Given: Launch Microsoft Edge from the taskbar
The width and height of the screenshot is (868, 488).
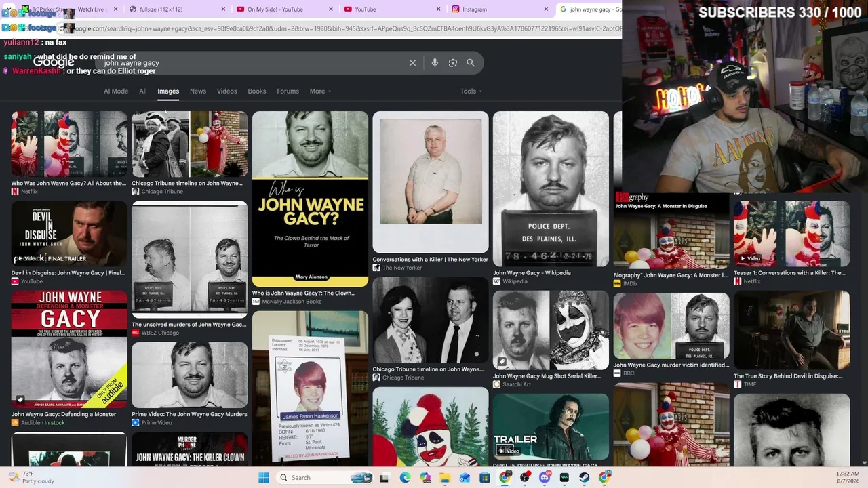Looking at the screenshot, I should click(405, 478).
